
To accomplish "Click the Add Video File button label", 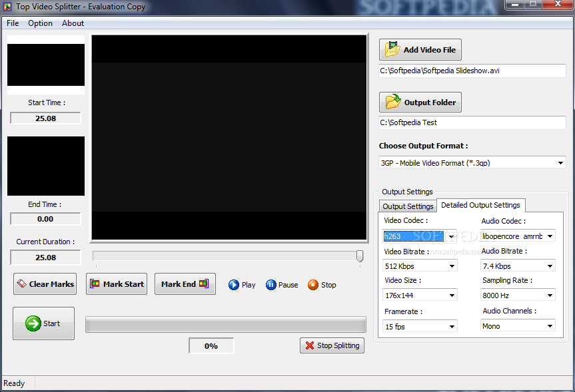I will pos(429,50).
